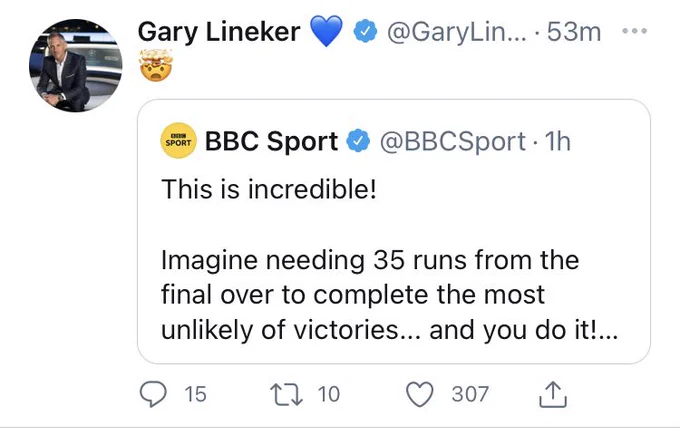This screenshot has height=445, width=680.
Task: Click the BBC Sport yellow logo avatar
Action: click(x=178, y=141)
